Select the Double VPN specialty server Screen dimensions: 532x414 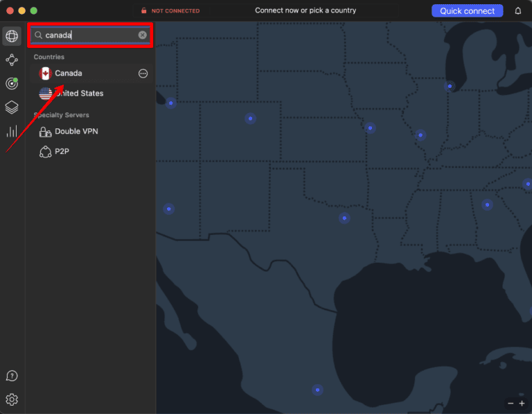pos(76,132)
